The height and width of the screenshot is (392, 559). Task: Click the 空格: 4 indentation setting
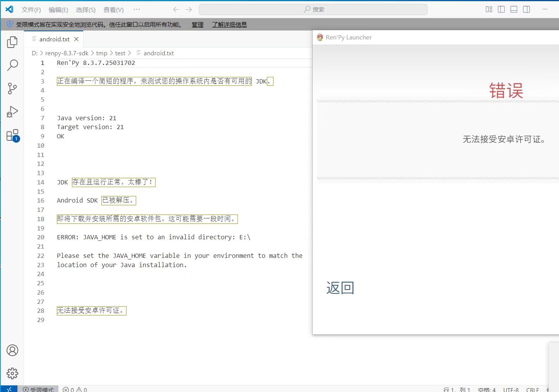point(487,389)
